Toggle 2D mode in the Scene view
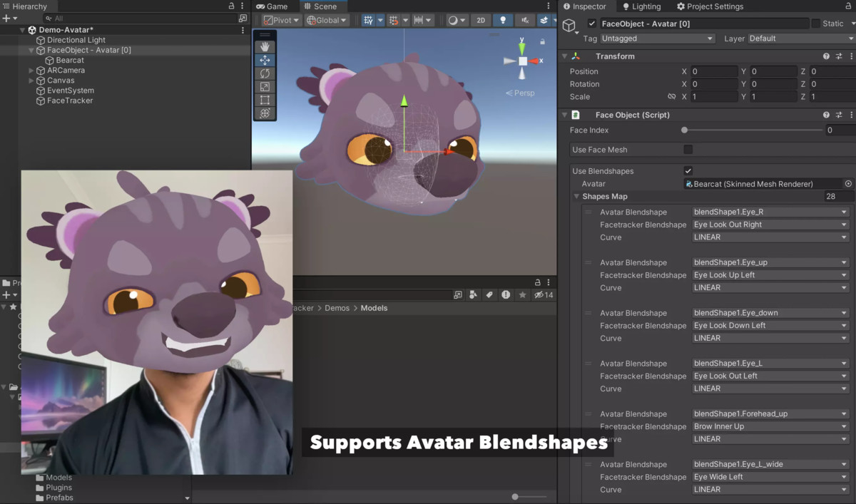 (481, 21)
